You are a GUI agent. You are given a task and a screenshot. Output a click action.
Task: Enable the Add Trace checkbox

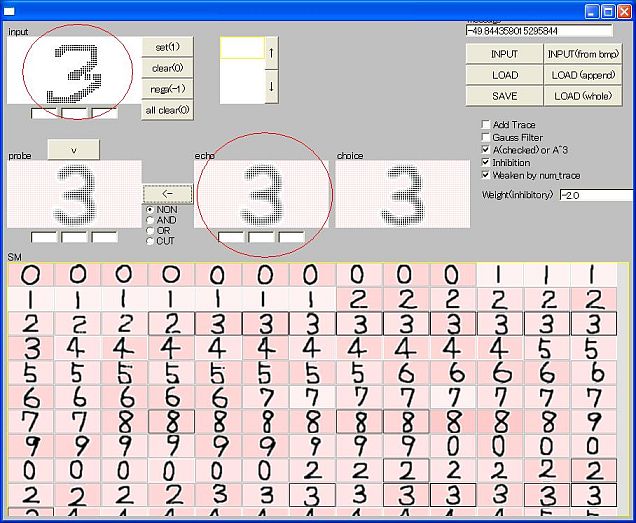[486, 125]
